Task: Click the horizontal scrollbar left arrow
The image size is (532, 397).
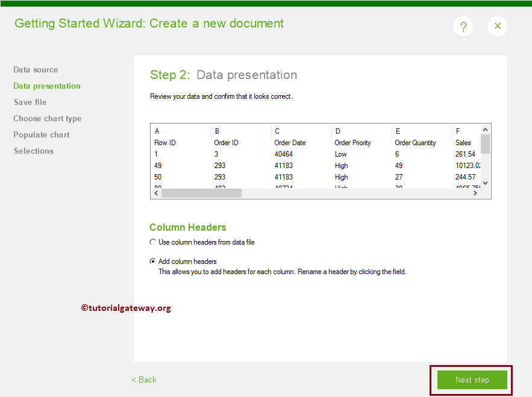Action: 156,193
